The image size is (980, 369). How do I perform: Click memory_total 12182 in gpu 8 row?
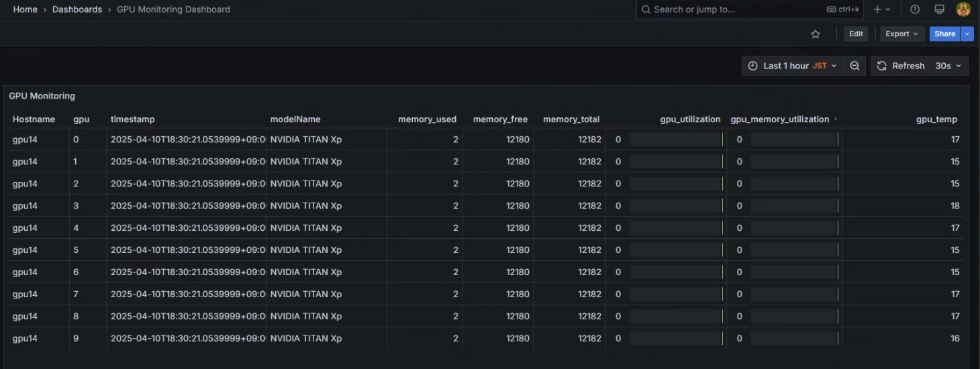(x=589, y=317)
